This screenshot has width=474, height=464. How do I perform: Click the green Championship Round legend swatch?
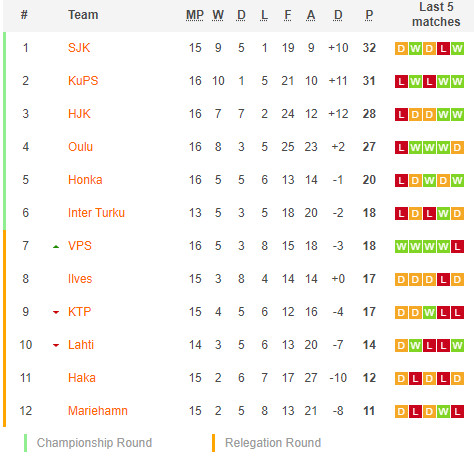coord(25,443)
